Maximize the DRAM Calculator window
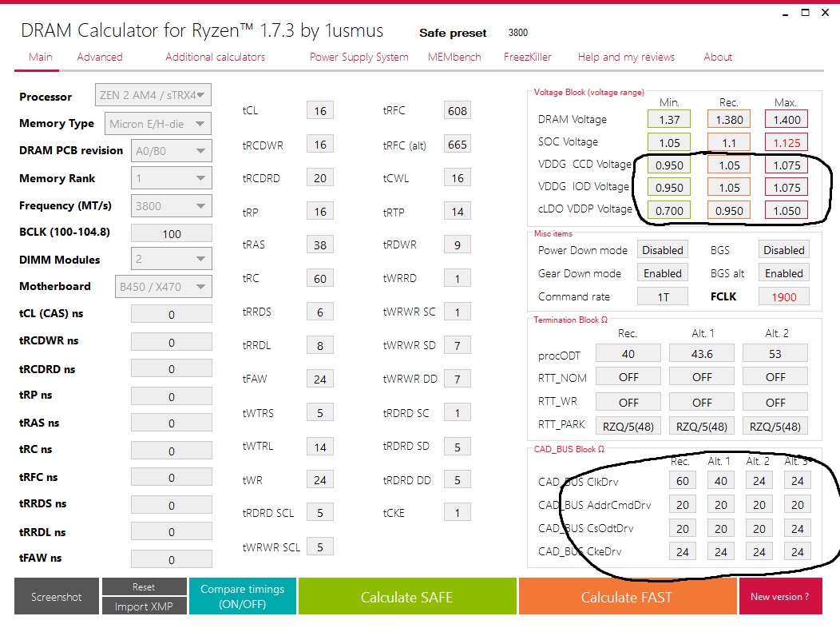Image resolution: width=840 pixels, height=632 pixels. tap(805, 12)
